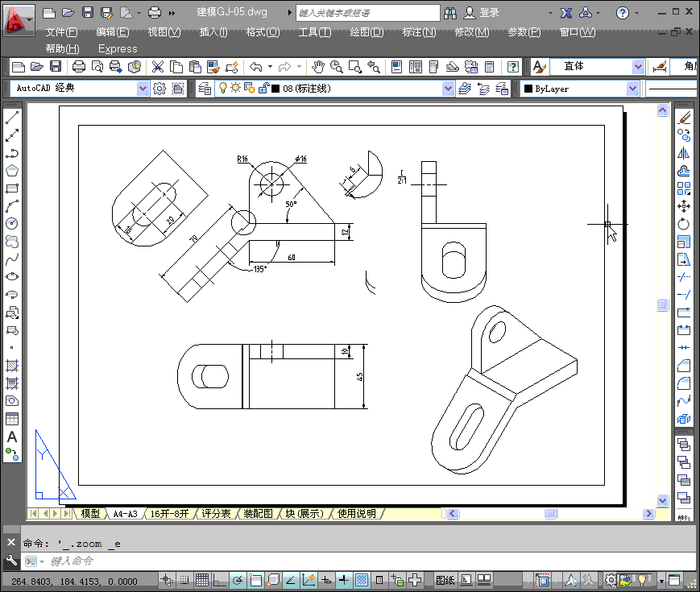Toggle Object Snap in status bar
The width and height of the screenshot is (700, 592).
point(255,580)
